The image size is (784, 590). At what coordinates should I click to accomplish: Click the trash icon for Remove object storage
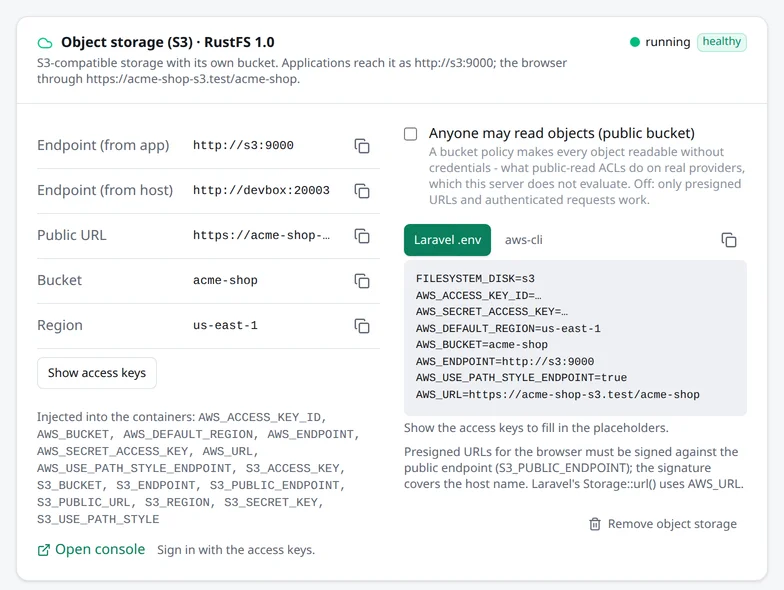coord(595,524)
